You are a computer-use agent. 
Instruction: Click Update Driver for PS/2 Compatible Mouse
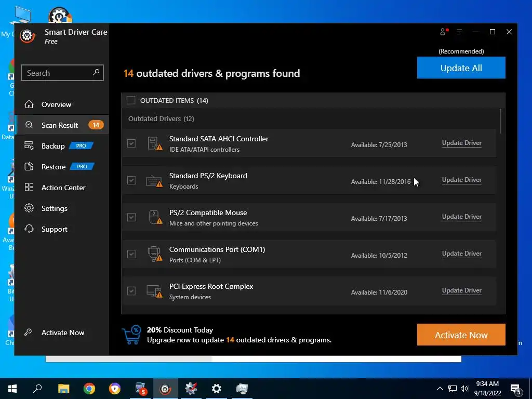(461, 217)
